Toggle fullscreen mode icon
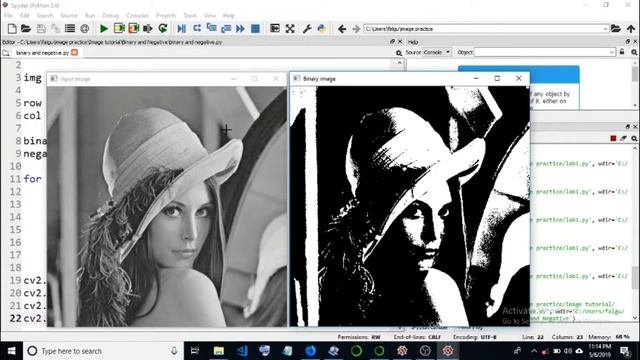This screenshot has height=360, width=640. point(290,29)
